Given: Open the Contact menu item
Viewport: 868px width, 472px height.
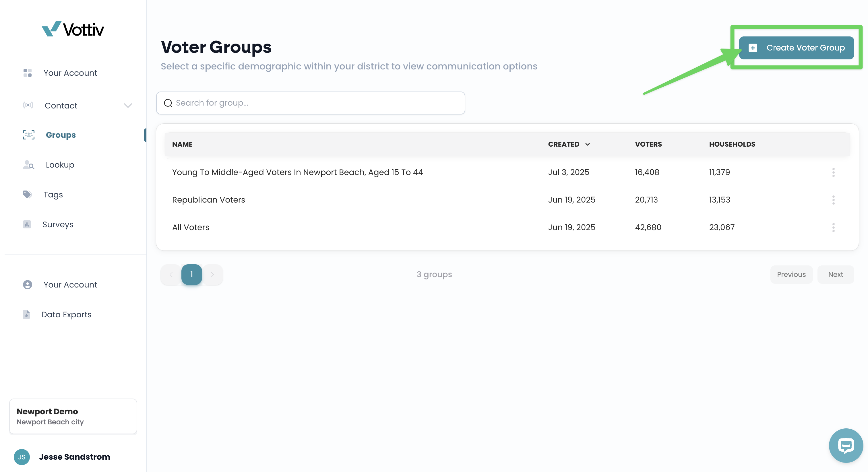Looking at the screenshot, I should [x=61, y=106].
